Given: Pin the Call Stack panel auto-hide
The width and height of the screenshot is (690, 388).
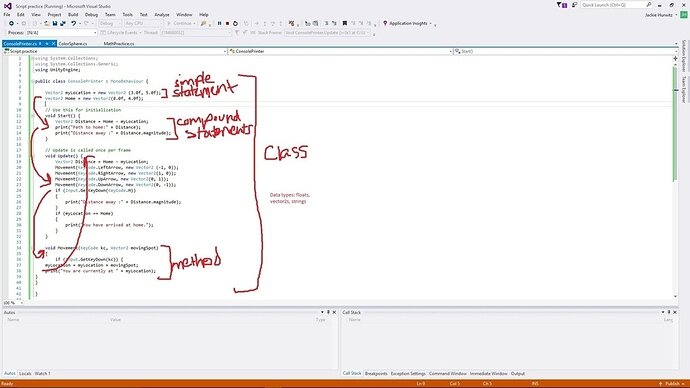Looking at the screenshot, I should pos(668,312).
